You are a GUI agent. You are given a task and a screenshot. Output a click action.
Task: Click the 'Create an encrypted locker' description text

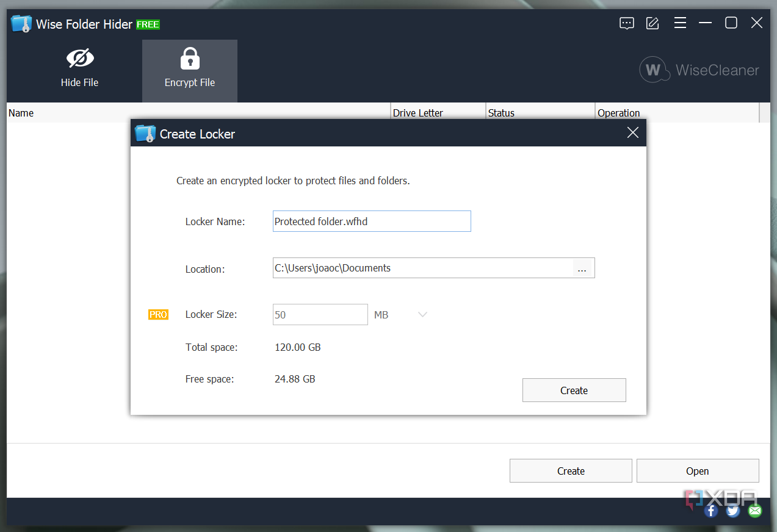(x=293, y=181)
